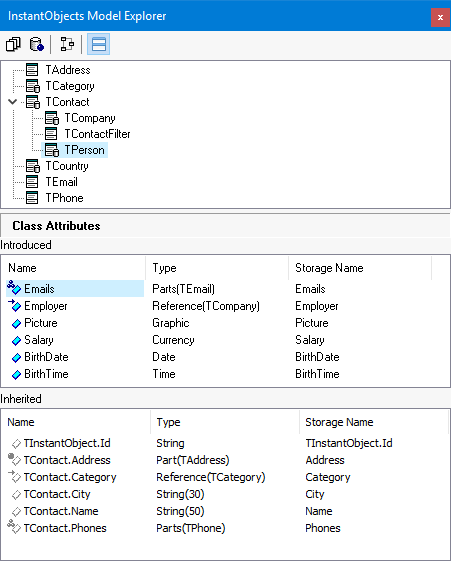Screen dimensions: 451x561
Task: Select the TEmail class
Action: (x=62, y=182)
